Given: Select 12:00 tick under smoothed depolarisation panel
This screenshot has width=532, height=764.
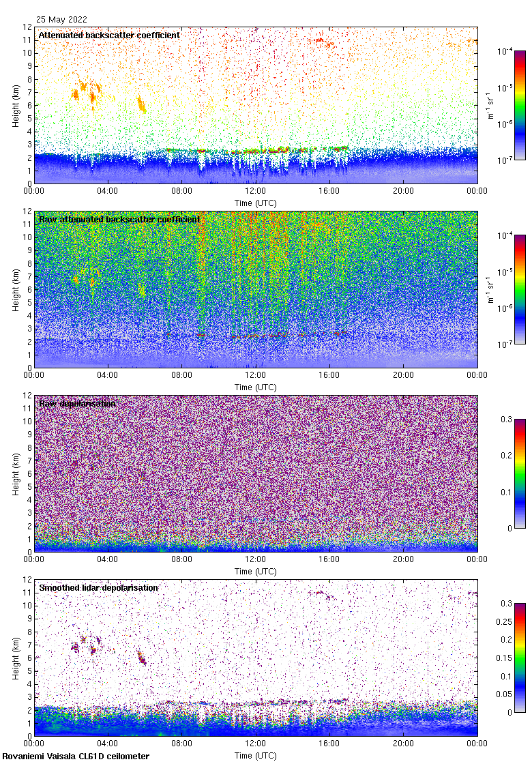Looking at the screenshot, I should pyautogui.click(x=256, y=744).
